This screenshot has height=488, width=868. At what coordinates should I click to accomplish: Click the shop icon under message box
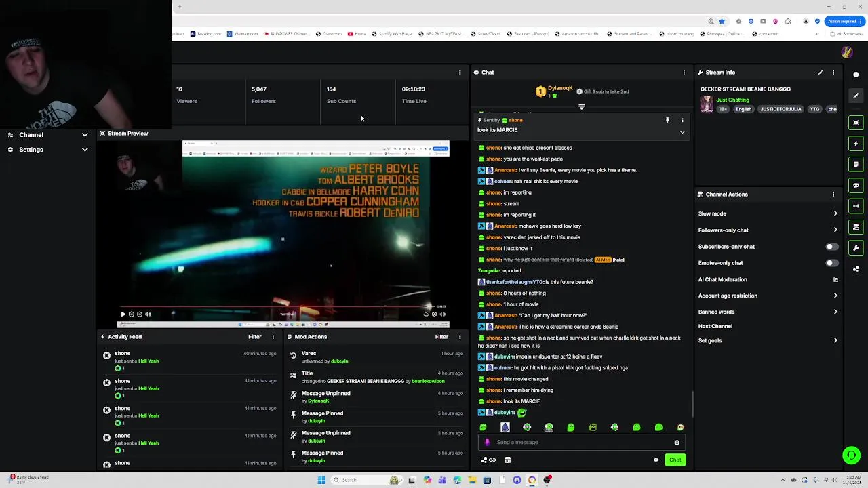tap(507, 460)
